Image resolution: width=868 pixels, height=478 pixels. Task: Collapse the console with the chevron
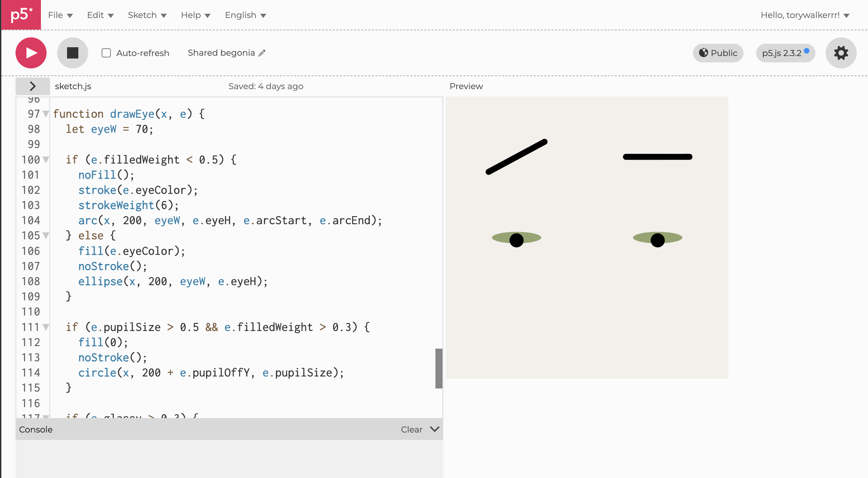(435, 429)
